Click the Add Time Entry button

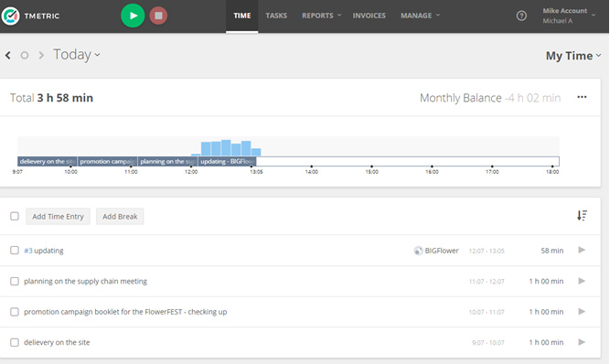point(58,216)
